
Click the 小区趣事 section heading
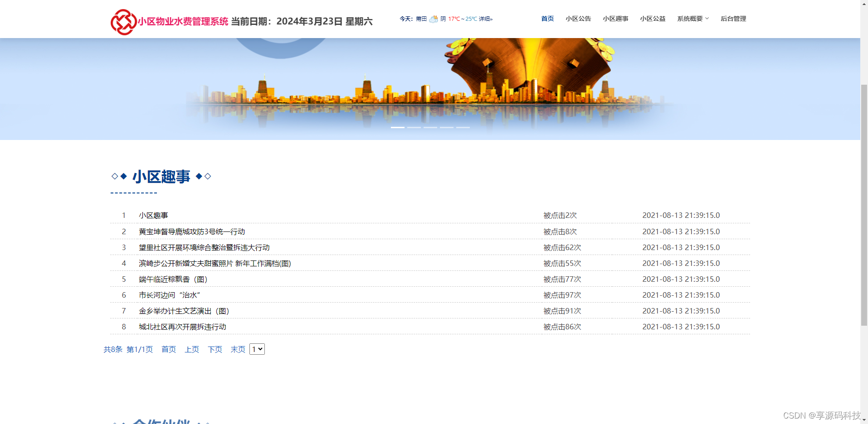coord(161,176)
